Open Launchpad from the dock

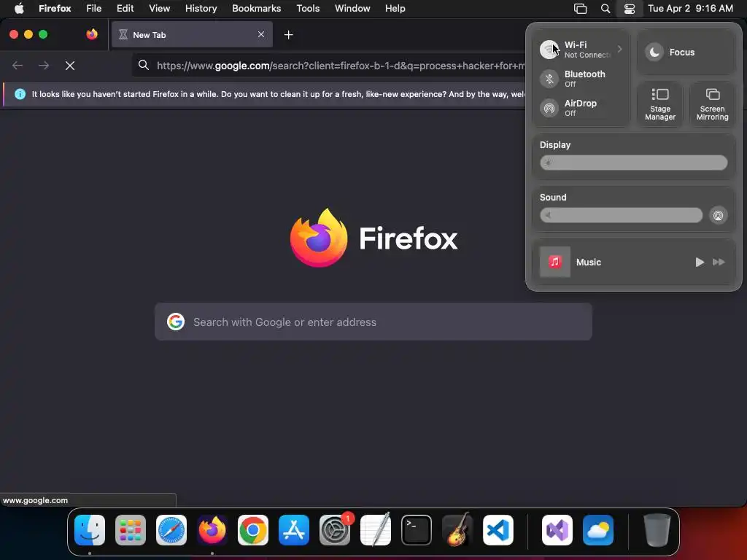tap(131, 530)
